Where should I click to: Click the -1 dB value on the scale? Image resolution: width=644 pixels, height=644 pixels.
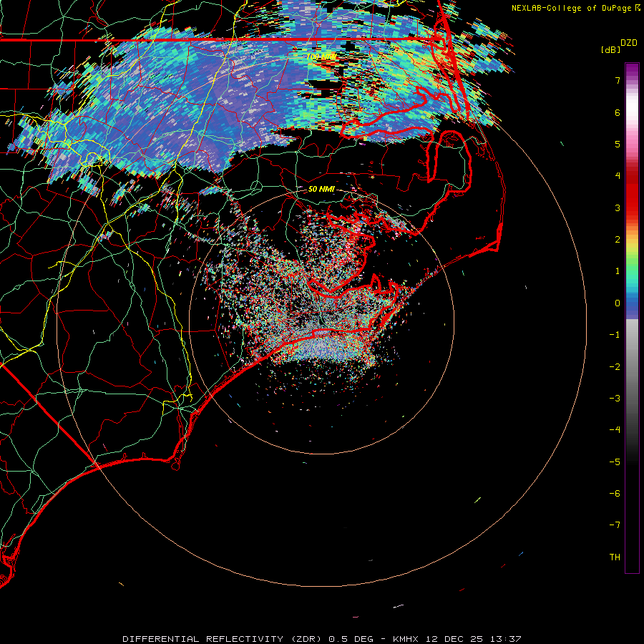coord(615,335)
